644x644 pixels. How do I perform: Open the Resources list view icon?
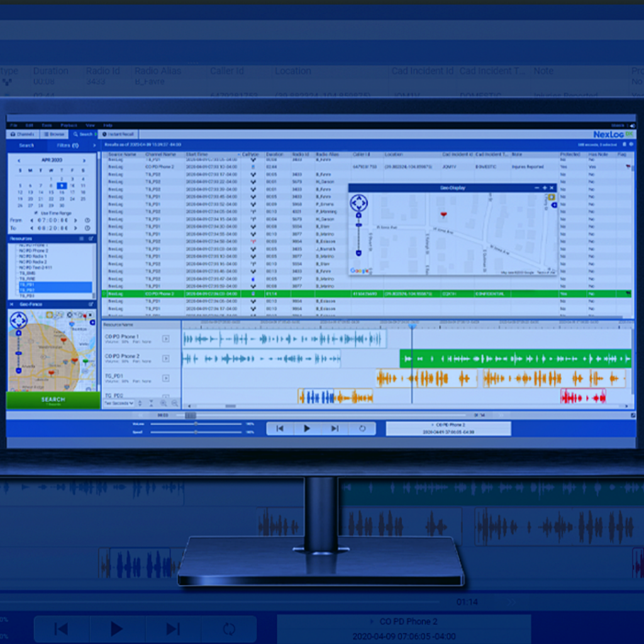(x=81, y=238)
